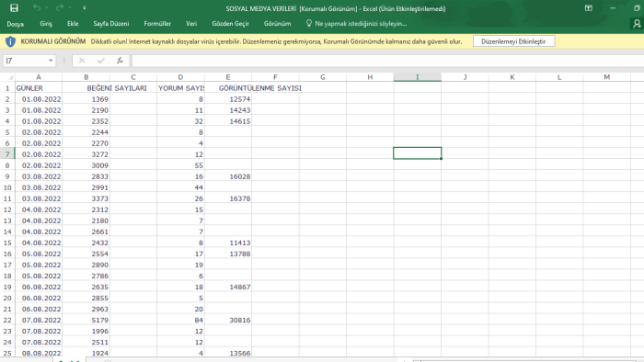Click the Protected View shield icon
This screenshot has height=362, width=644.
coord(10,41)
